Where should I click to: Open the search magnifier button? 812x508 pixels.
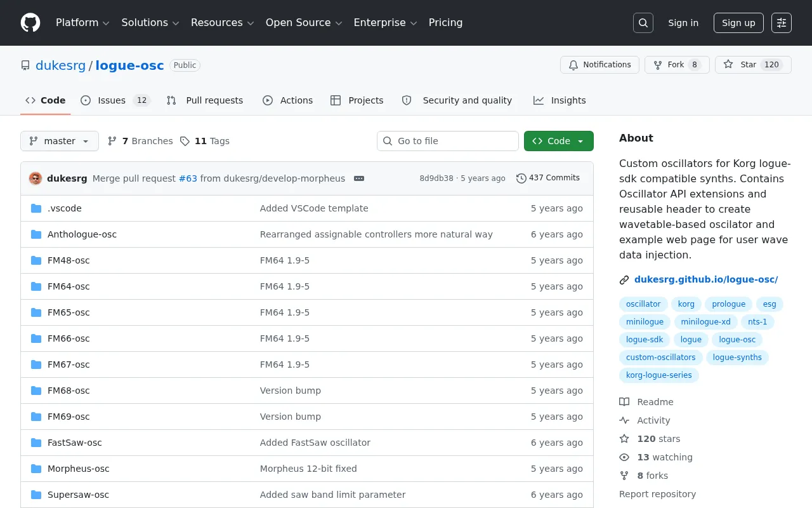click(x=643, y=23)
